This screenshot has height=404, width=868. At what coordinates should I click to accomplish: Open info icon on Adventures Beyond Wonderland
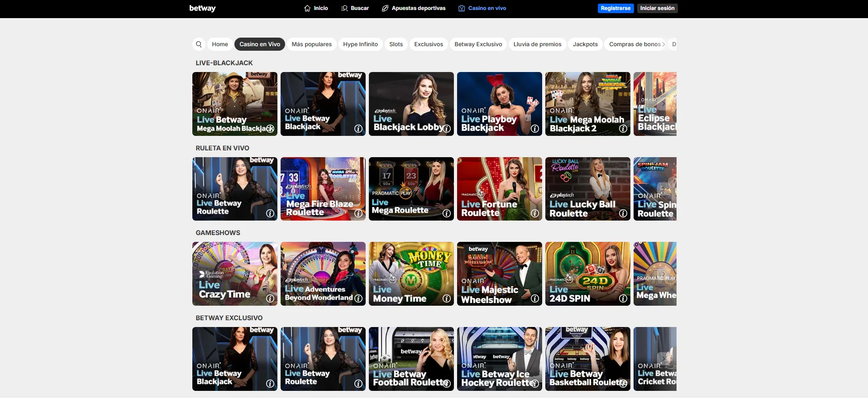[x=358, y=298]
